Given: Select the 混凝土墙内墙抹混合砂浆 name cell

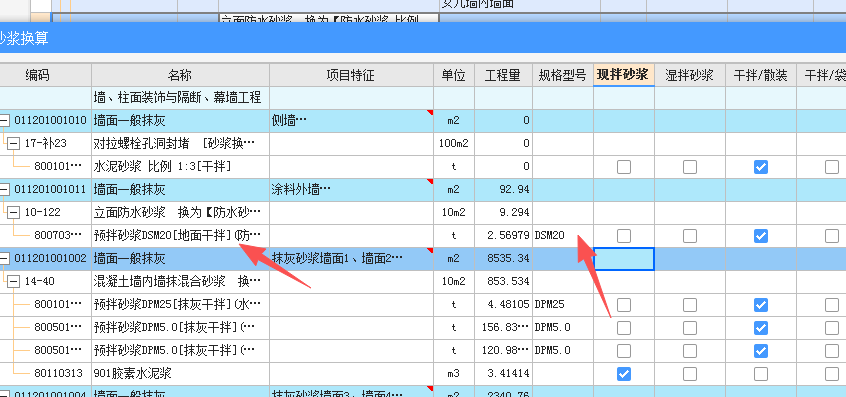Looking at the screenshot, I should [x=180, y=282].
